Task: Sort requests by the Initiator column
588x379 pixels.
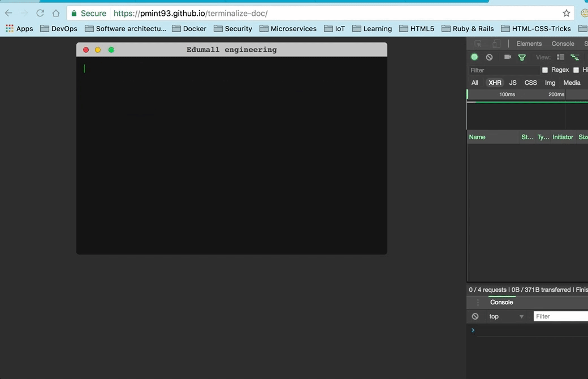Action: click(563, 137)
